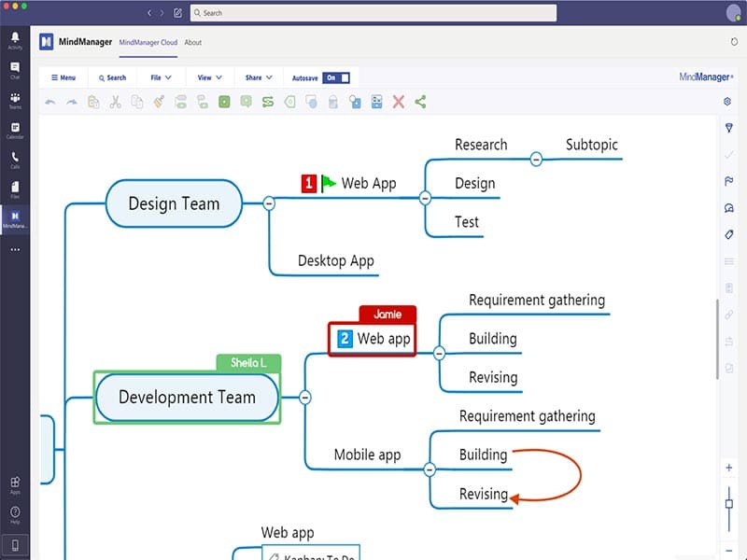The width and height of the screenshot is (747, 560).
Task: Click the zoom slider on the right edge
Action: (x=728, y=504)
